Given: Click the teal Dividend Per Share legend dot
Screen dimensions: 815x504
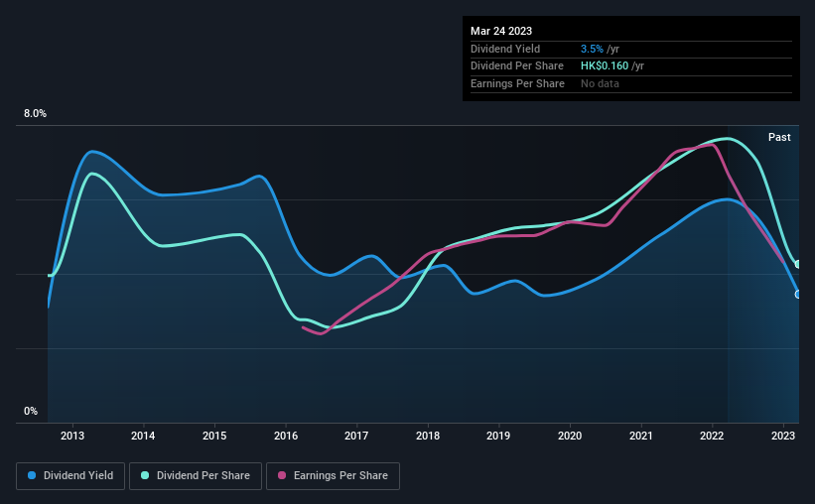Looking at the screenshot, I should [x=145, y=475].
